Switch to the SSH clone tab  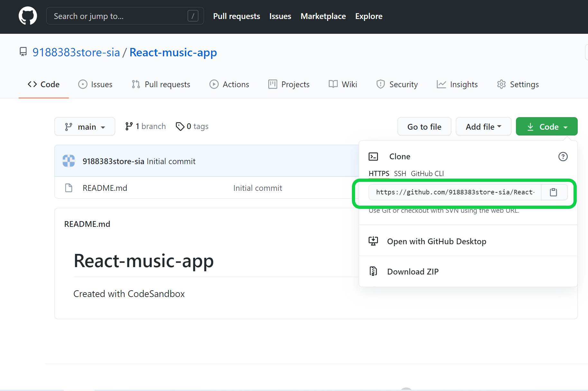pos(400,173)
